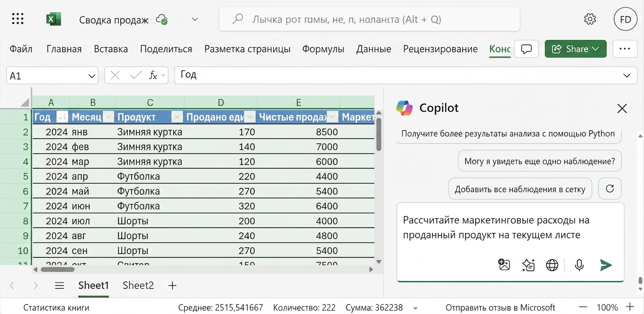Click the insert function fx icon
This screenshot has height=314, width=644.
coord(153,75)
